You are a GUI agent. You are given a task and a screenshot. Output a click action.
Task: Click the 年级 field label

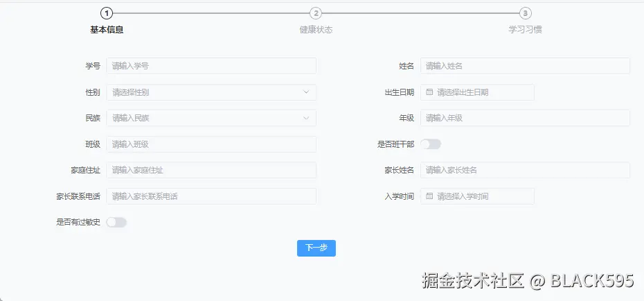point(406,118)
